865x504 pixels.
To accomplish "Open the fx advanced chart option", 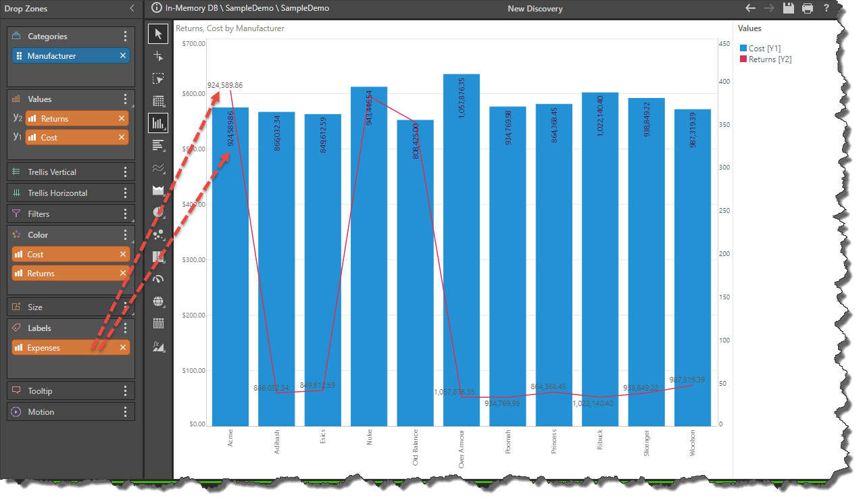I will click(159, 346).
